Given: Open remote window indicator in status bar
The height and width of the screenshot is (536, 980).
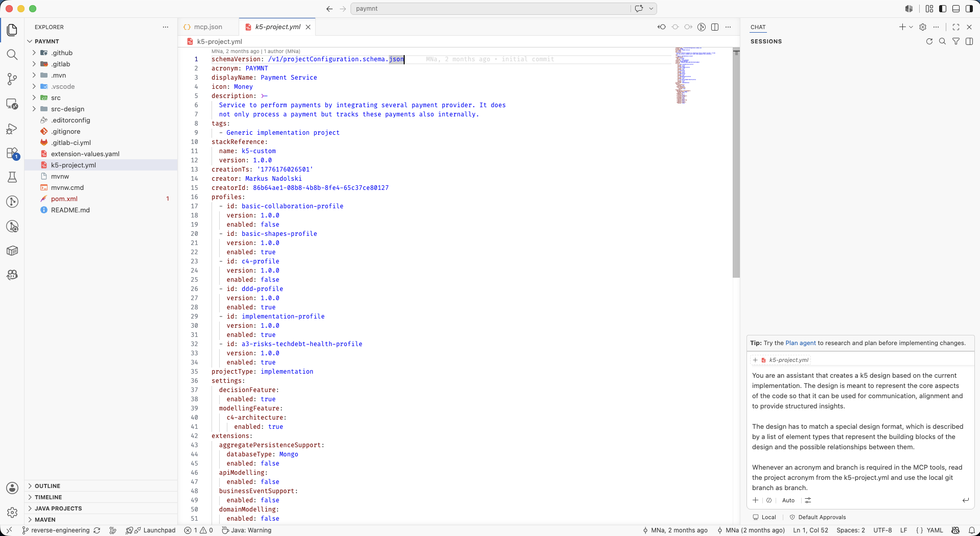Looking at the screenshot, I should click(x=9, y=530).
